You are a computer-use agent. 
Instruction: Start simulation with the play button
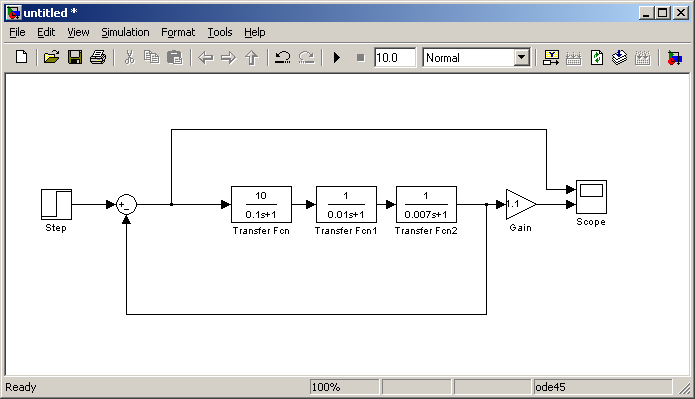click(x=336, y=58)
